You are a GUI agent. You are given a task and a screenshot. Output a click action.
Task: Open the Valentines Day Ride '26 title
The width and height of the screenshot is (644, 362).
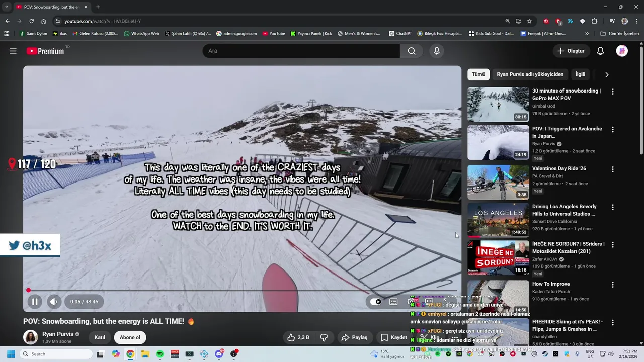pos(559,168)
